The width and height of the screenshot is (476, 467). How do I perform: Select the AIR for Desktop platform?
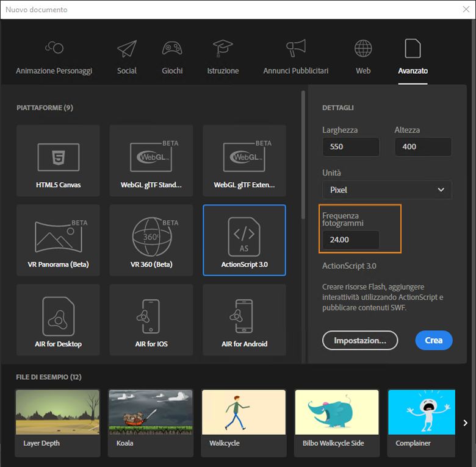tap(59, 320)
